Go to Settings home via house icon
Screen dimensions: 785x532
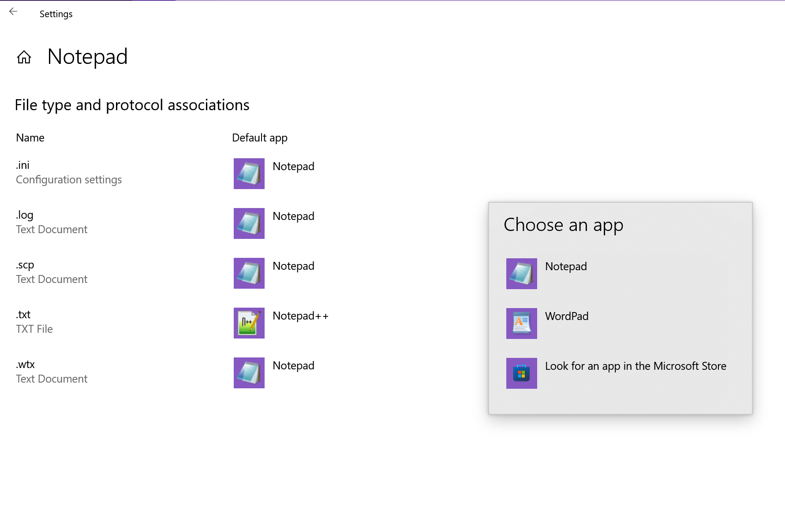point(24,57)
